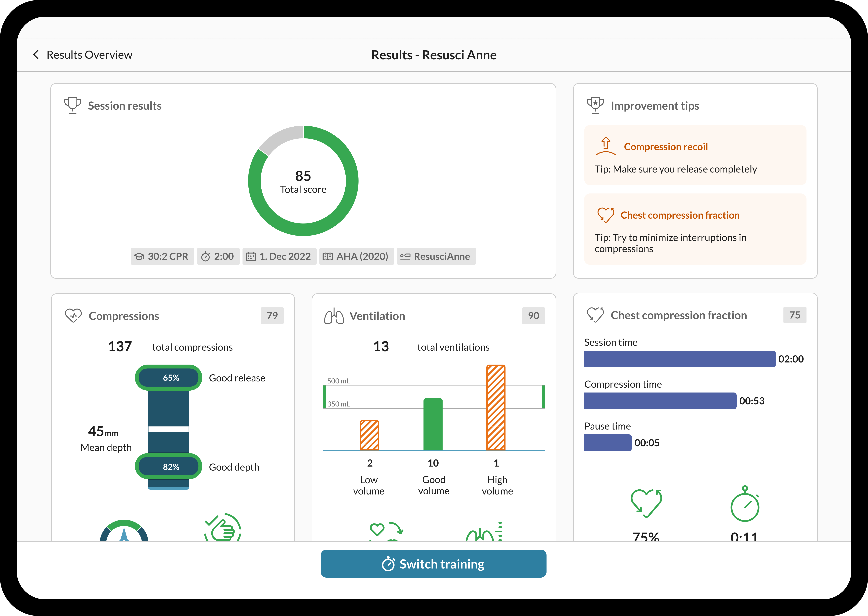Click the Compression recoil arrow icon
The image size is (868, 616).
click(x=605, y=146)
